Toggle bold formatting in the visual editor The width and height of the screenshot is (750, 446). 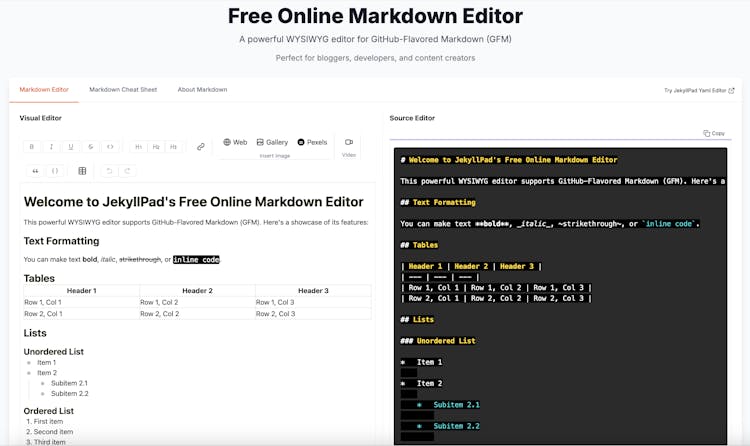tap(32, 146)
